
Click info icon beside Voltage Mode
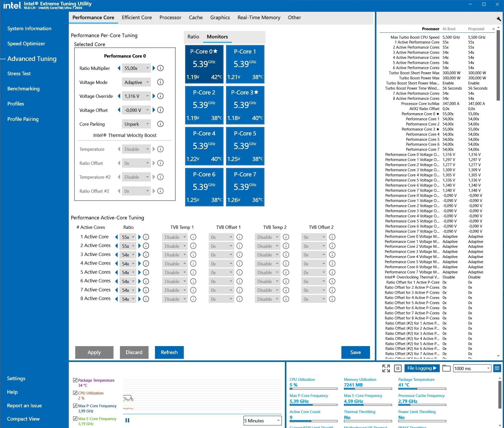(160, 82)
